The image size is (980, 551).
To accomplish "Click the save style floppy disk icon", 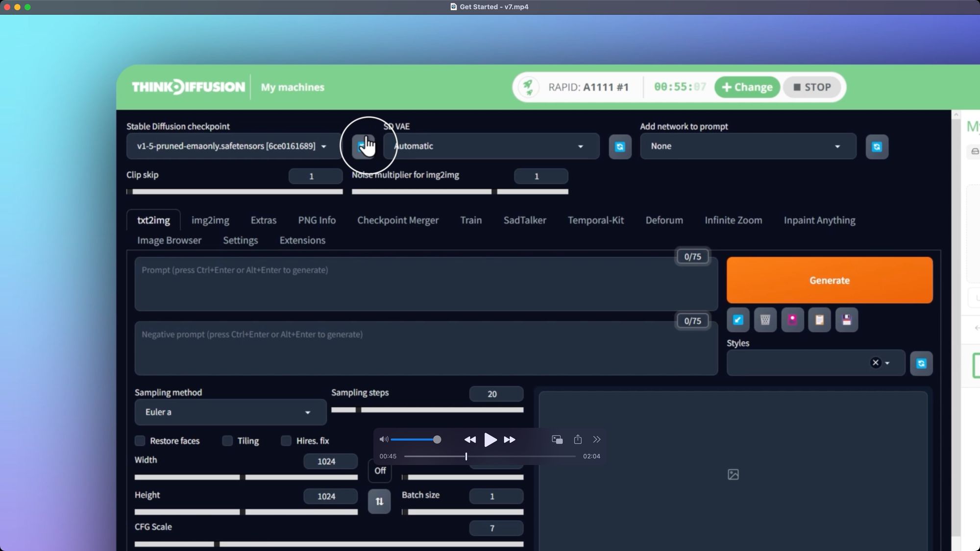I will [846, 320].
